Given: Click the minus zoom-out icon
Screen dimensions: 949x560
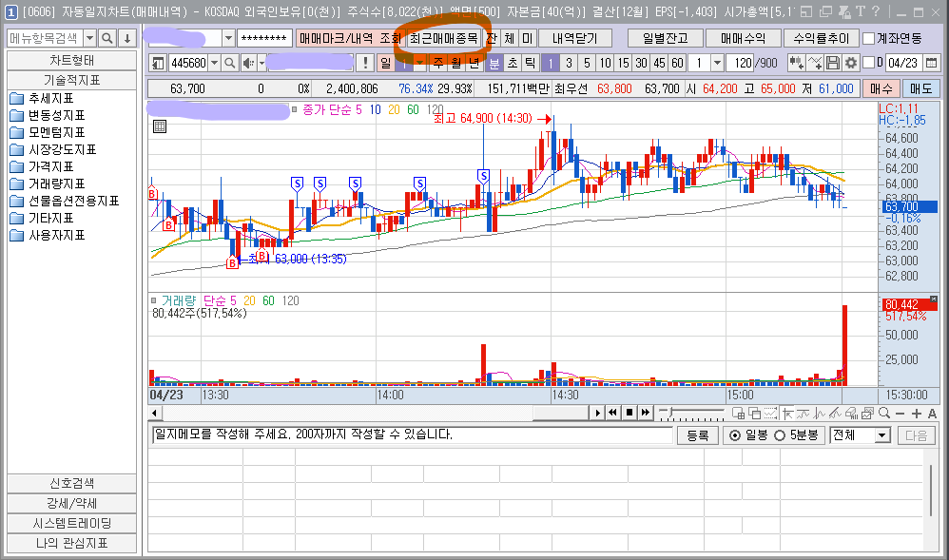Looking at the screenshot, I should 900,414.
